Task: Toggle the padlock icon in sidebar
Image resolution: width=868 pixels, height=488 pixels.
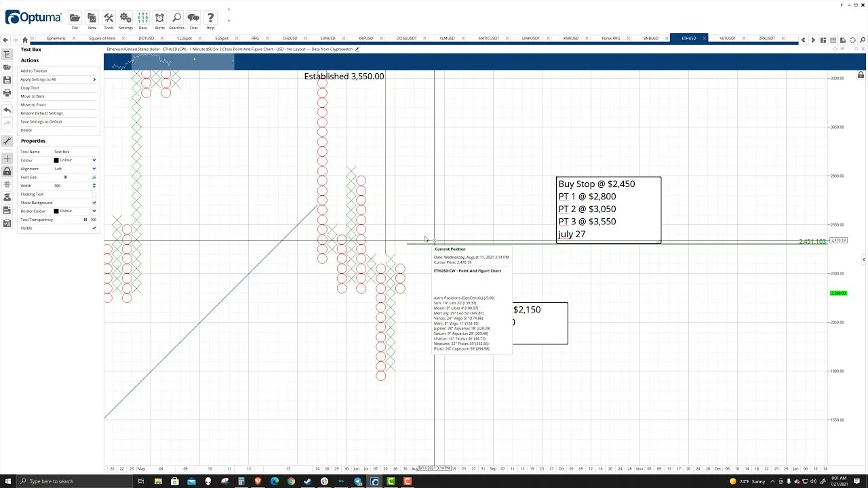Action: (7, 171)
